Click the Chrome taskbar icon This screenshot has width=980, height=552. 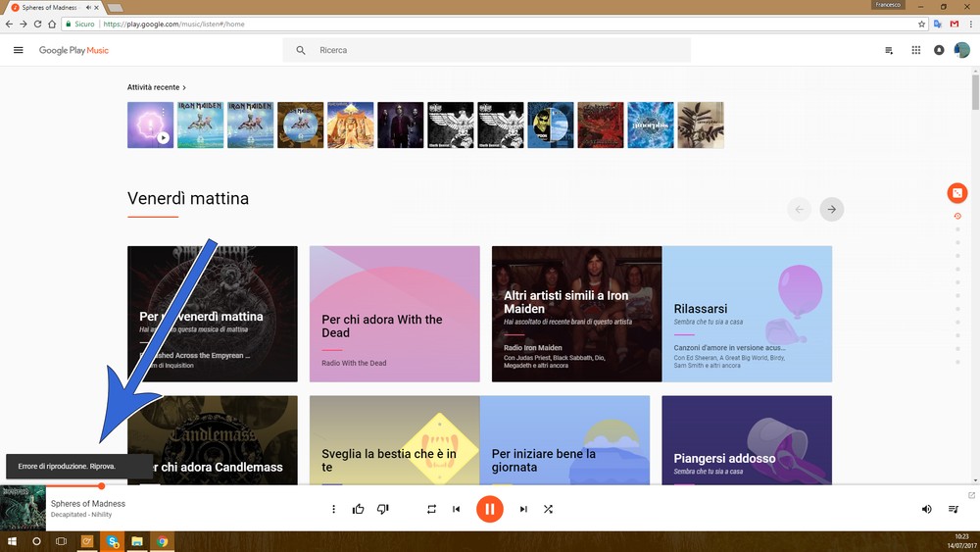tap(163, 541)
